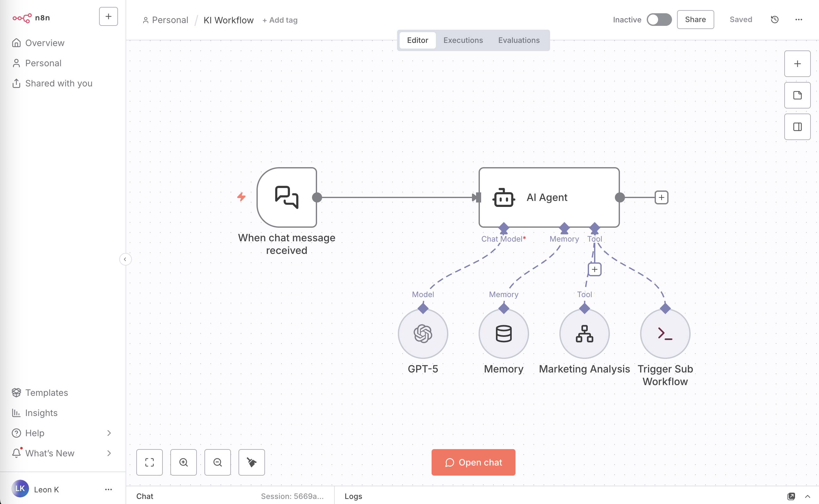The image size is (819, 504).
Task: Tidy up the canvas layout
Action: [251, 462]
